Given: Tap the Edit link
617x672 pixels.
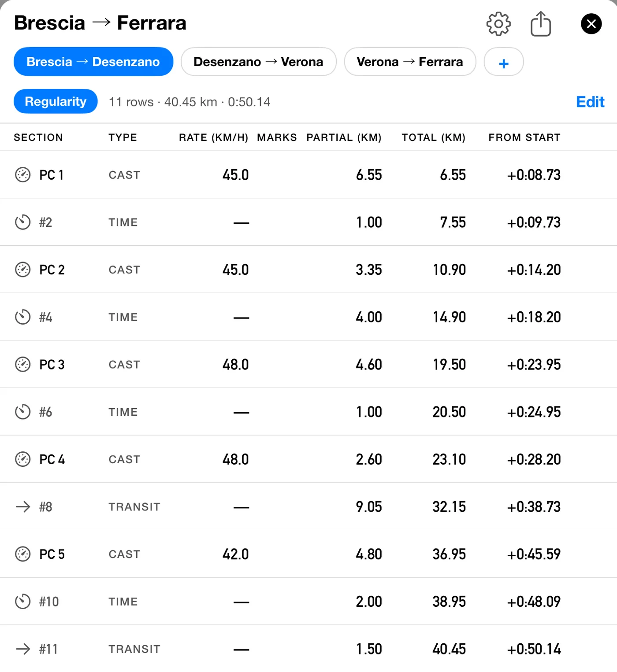Looking at the screenshot, I should [590, 102].
